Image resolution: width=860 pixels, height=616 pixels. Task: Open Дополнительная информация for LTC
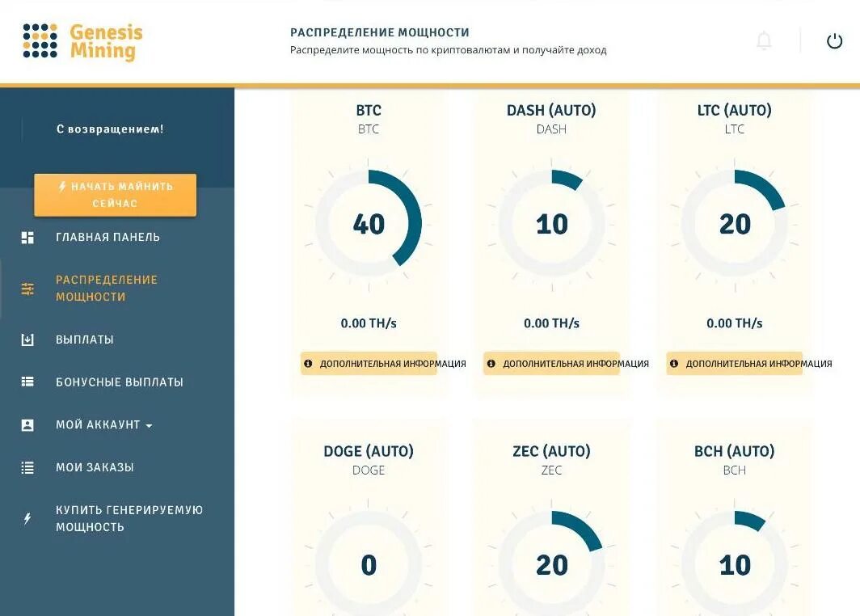(735, 364)
